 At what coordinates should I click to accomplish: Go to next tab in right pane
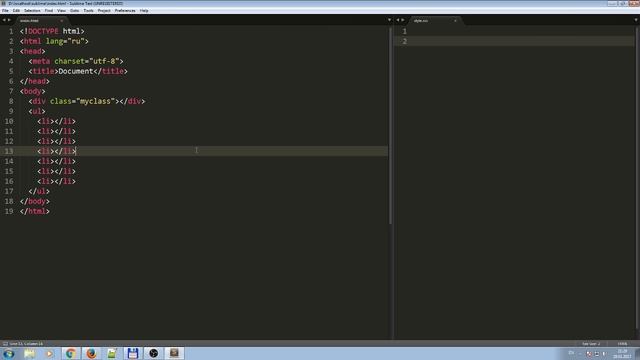pyautogui.click(x=403, y=20)
